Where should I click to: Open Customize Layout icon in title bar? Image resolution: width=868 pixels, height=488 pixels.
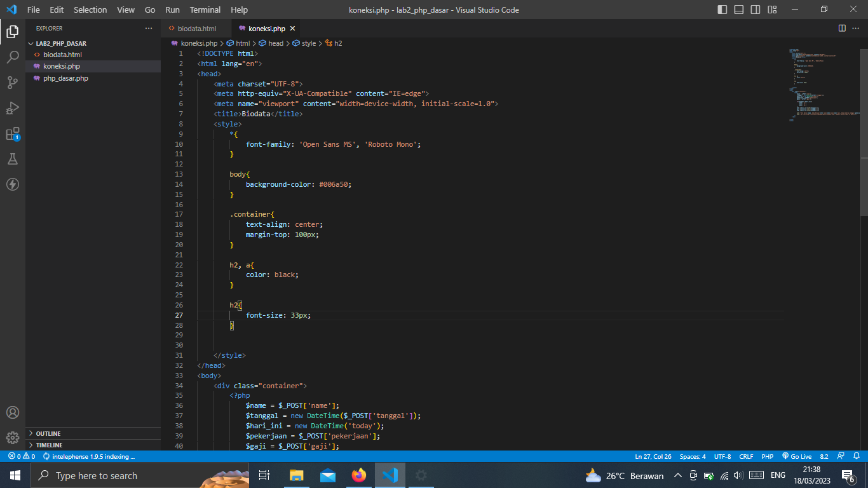tap(772, 10)
